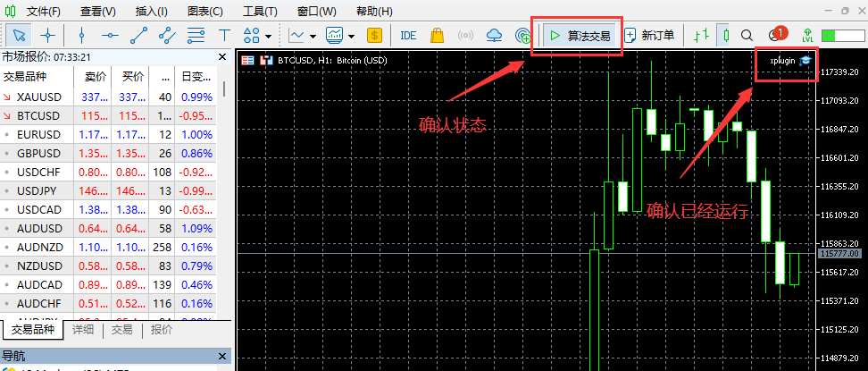Click the 新订单 new order button

(650, 36)
